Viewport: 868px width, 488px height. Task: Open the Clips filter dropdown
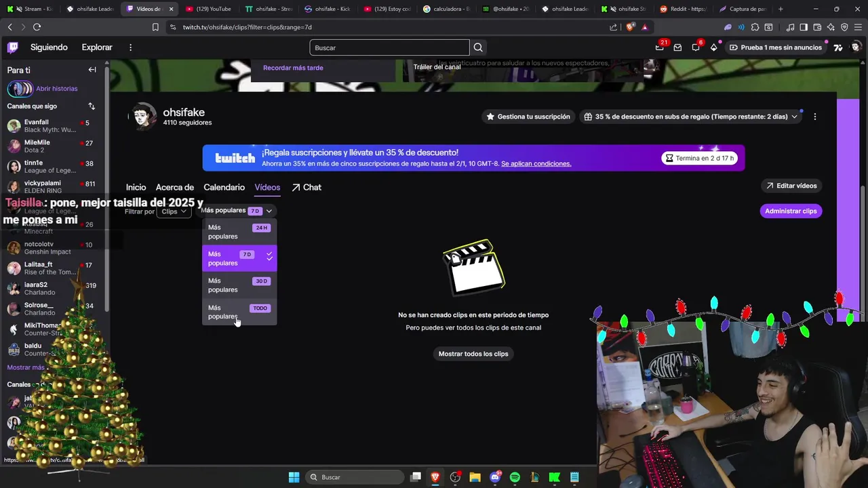coord(174,211)
